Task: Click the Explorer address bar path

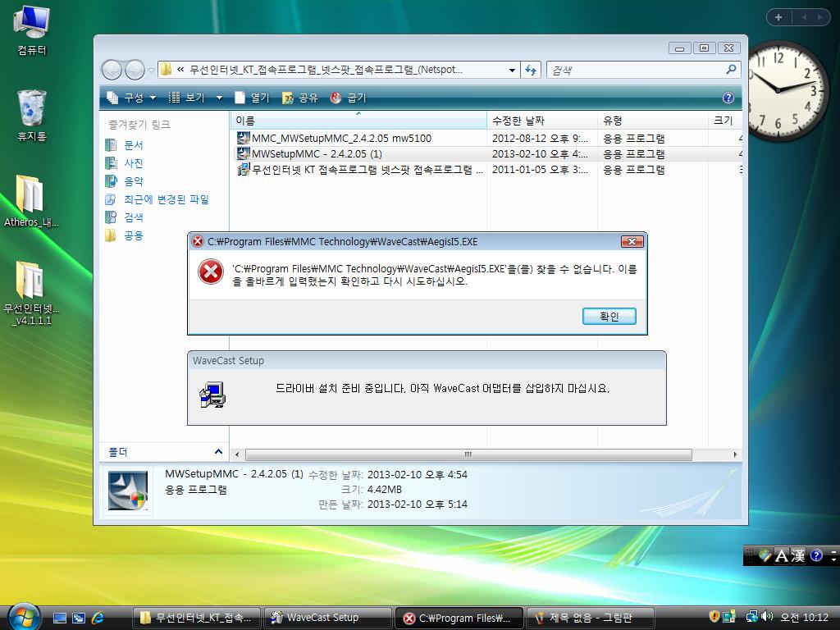Action: click(x=332, y=70)
